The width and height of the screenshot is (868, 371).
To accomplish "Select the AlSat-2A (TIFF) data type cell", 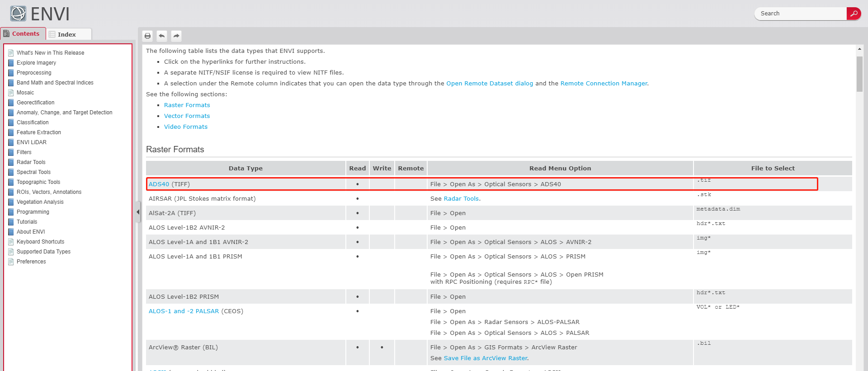I will (x=246, y=213).
